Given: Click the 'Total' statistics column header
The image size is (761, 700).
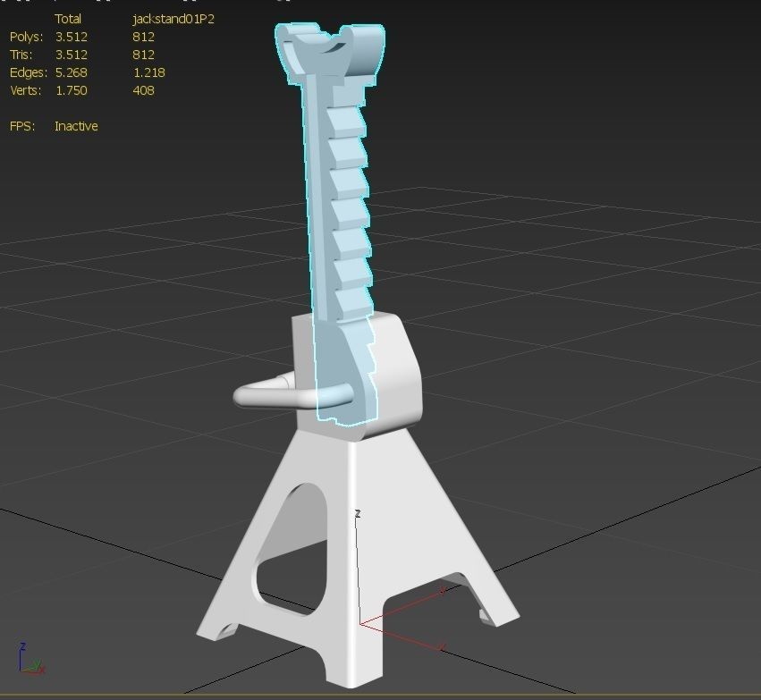Looking at the screenshot, I should [x=68, y=19].
